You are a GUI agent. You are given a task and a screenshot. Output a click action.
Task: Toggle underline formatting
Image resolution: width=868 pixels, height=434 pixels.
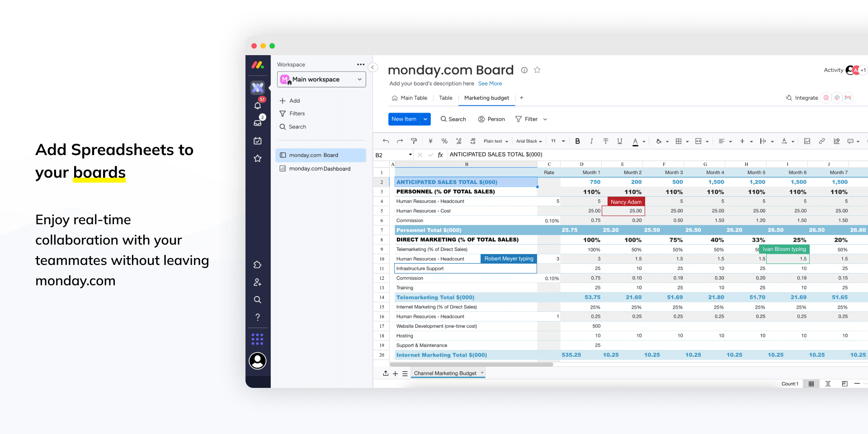(x=620, y=141)
